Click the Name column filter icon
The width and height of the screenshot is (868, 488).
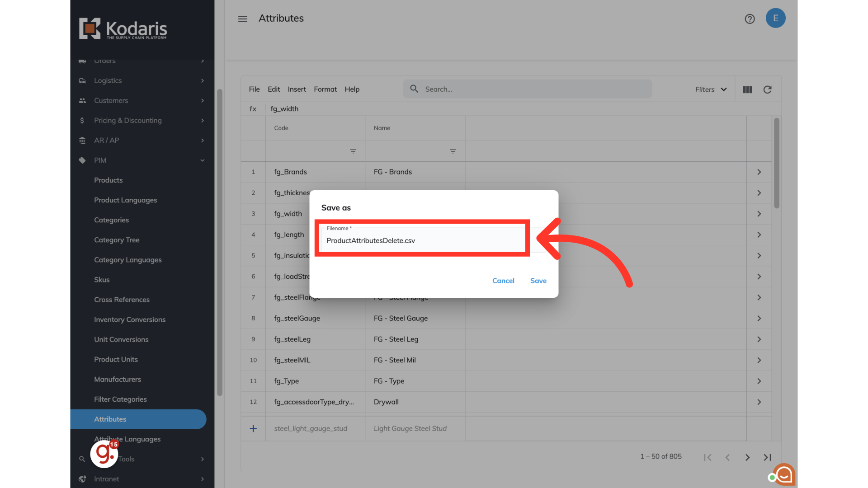tap(453, 151)
